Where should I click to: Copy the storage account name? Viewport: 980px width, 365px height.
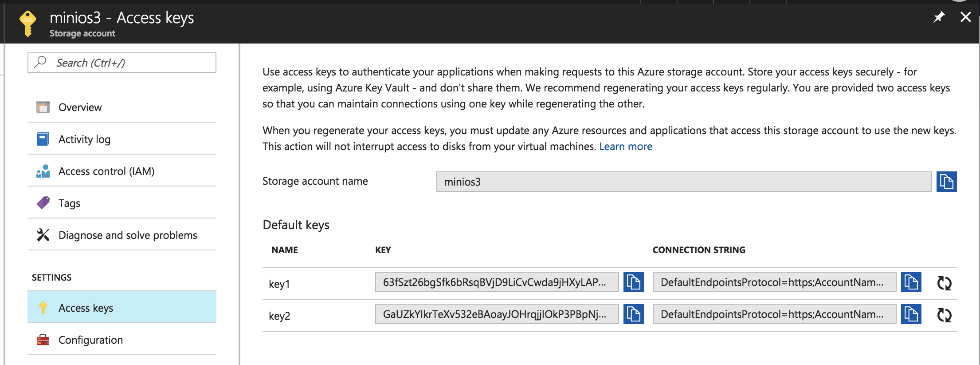[946, 182]
